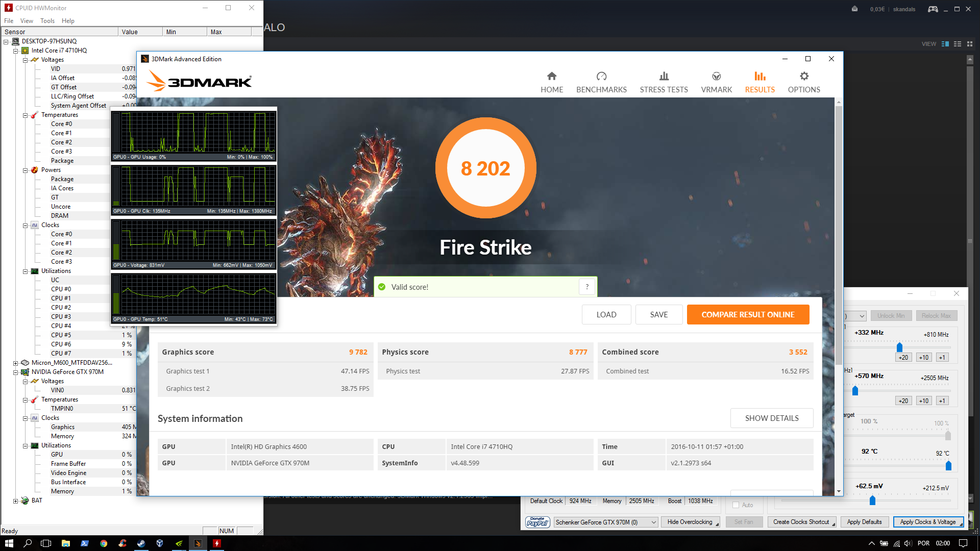Collapse the Intel Core i7 4710HQ node

pos(16,51)
